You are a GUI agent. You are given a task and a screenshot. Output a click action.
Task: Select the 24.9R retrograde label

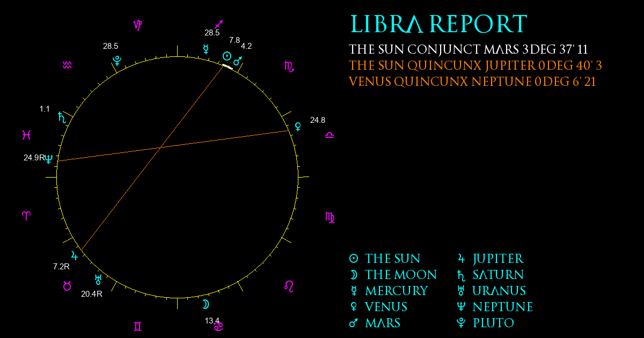pos(34,158)
